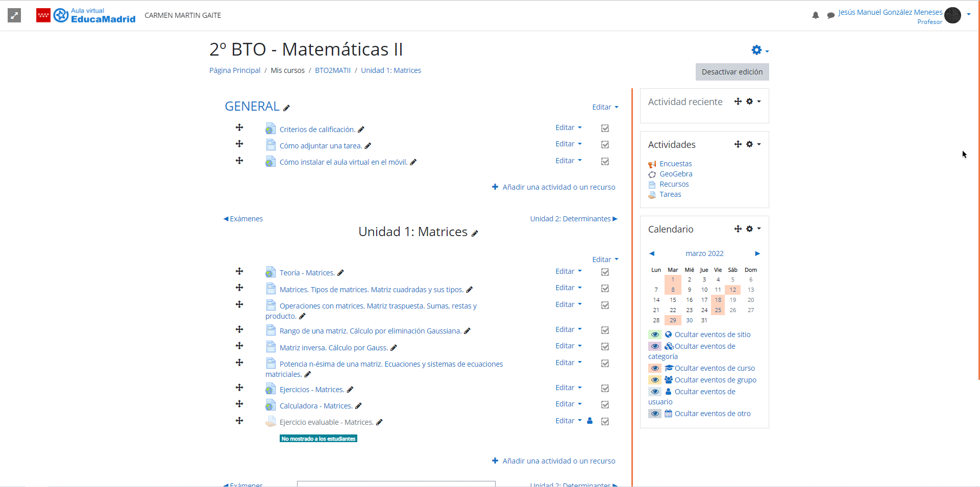Viewport: 980px width, 487px height.
Task: Open Unidad 2: Determinantes link
Action: [x=573, y=219]
